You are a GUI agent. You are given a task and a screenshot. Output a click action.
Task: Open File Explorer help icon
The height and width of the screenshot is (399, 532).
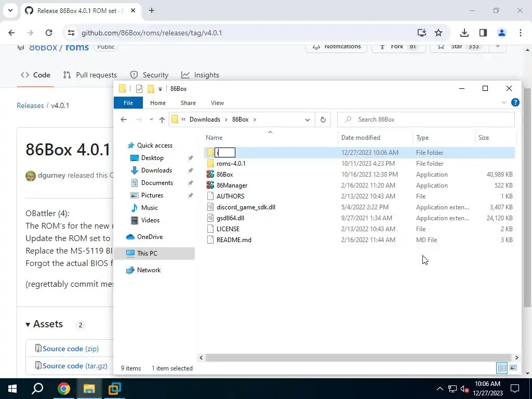pyautogui.click(x=515, y=102)
